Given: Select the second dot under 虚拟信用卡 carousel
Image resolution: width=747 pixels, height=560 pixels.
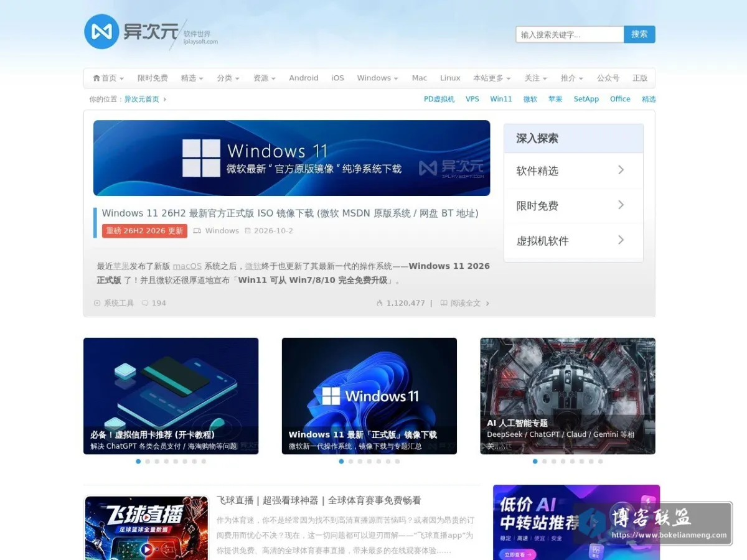Looking at the screenshot, I should point(148,462).
